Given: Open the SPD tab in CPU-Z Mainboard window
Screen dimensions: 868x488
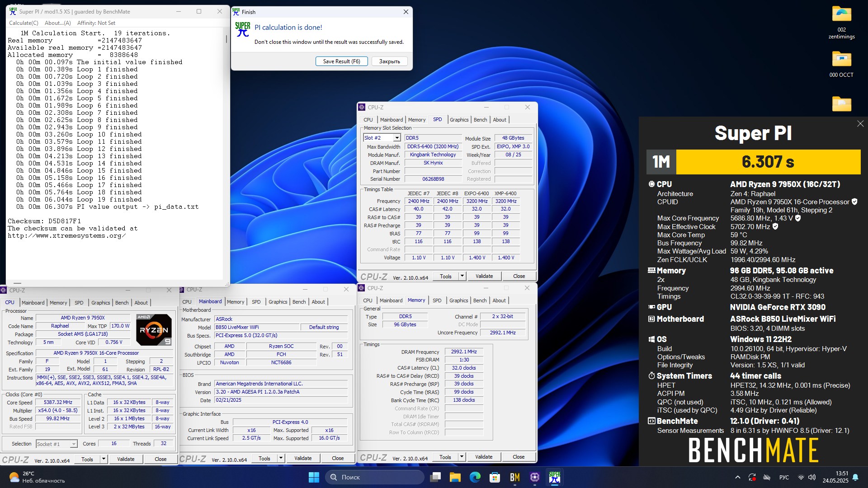Looking at the screenshot, I should point(256,302).
